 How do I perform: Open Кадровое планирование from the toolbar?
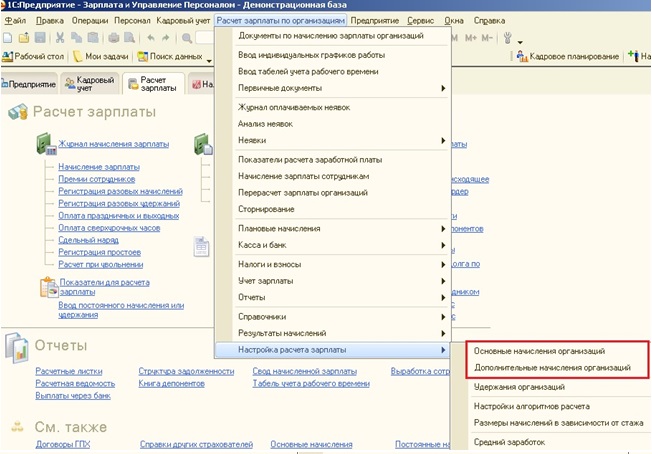568,56
